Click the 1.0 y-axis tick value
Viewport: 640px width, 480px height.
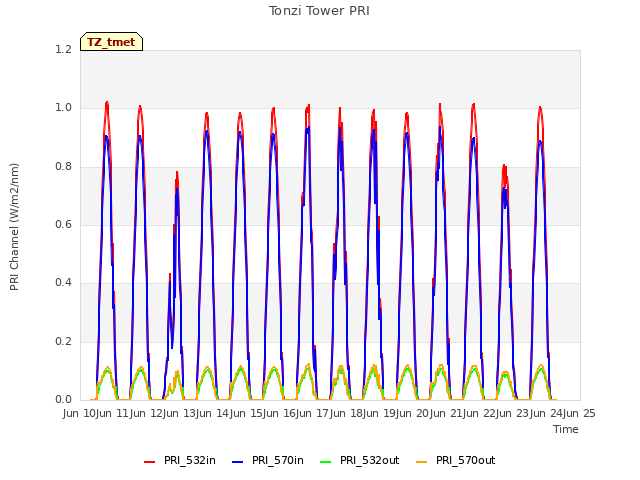pos(63,108)
